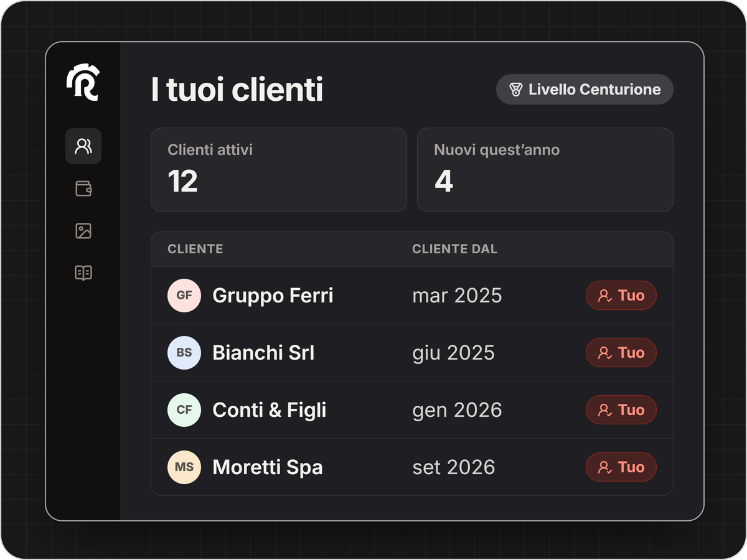The height and width of the screenshot is (560, 747).
Task: Select the Clienti attivi card
Action: (279, 170)
